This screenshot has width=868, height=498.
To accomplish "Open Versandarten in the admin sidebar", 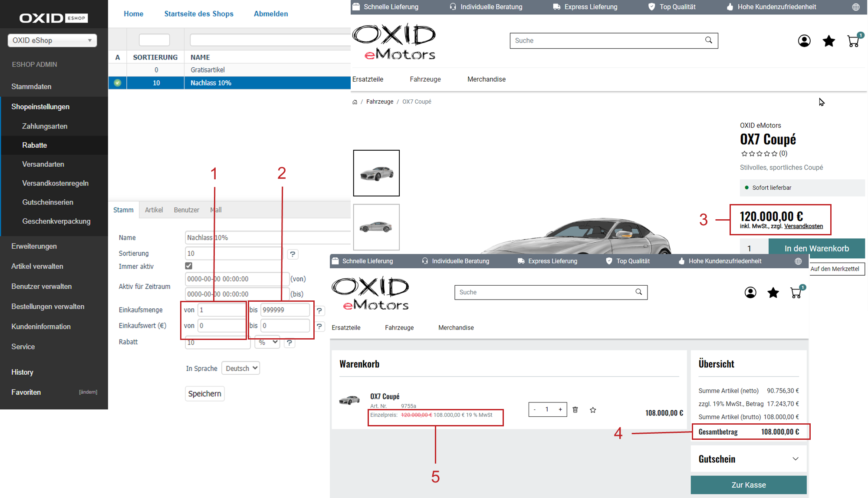I will [43, 164].
